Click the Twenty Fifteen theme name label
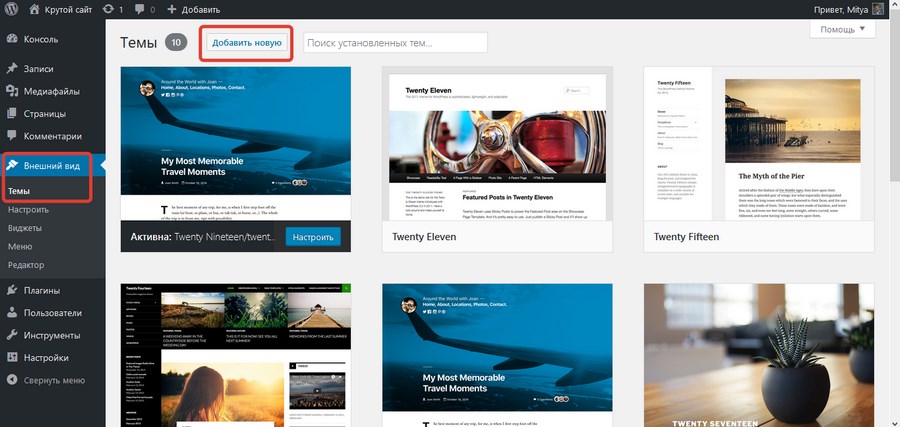 pos(686,236)
